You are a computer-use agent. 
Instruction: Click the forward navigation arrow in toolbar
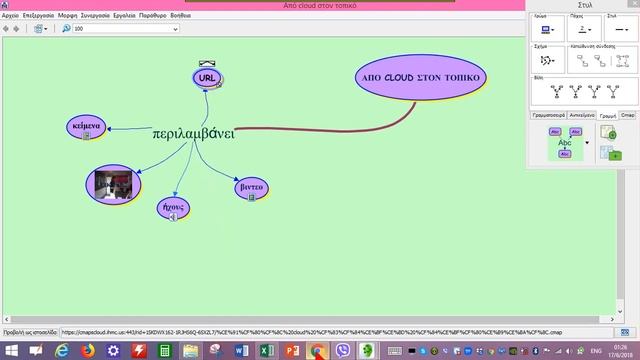pyautogui.click(x=16, y=29)
